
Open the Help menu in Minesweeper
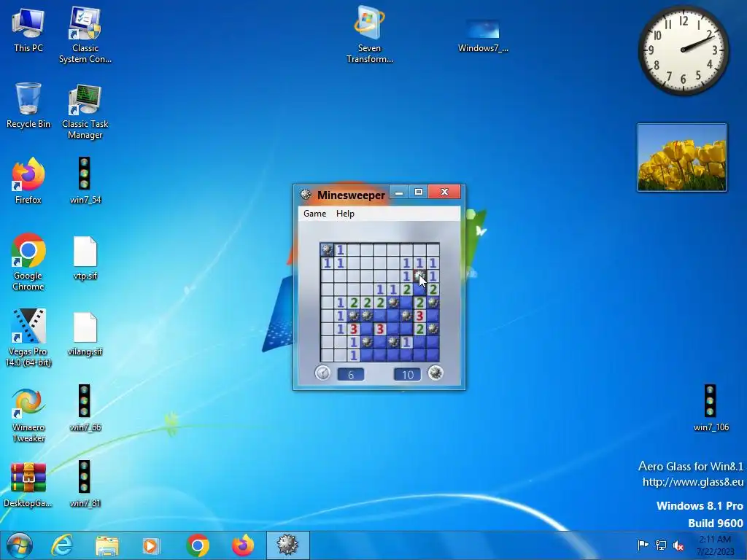[345, 214]
